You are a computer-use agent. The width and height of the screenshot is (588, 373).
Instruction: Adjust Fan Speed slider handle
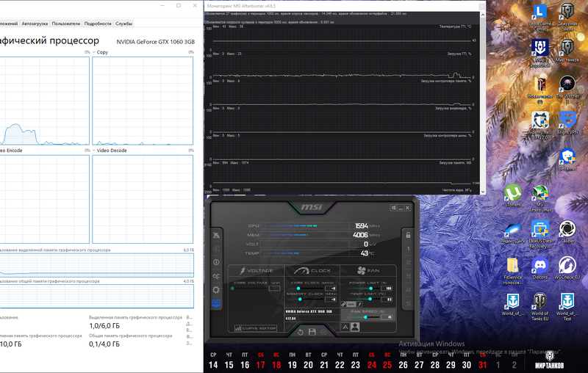coord(365,317)
